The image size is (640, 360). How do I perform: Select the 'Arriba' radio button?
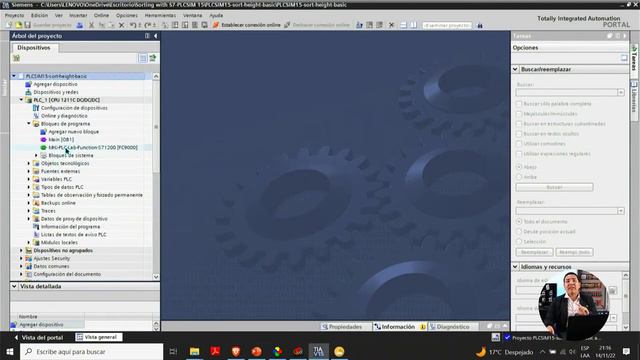(x=519, y=177)
